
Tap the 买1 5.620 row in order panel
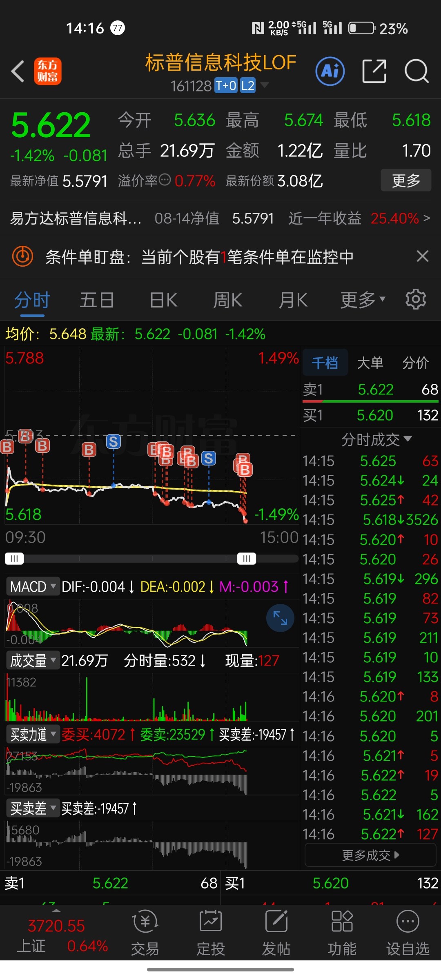tap(370, 415)
